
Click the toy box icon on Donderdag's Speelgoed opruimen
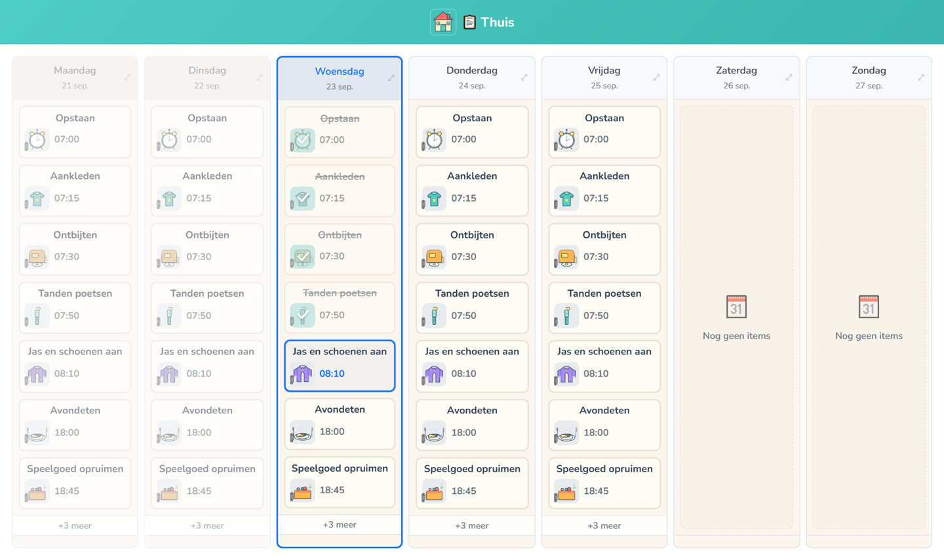[434, 491]
